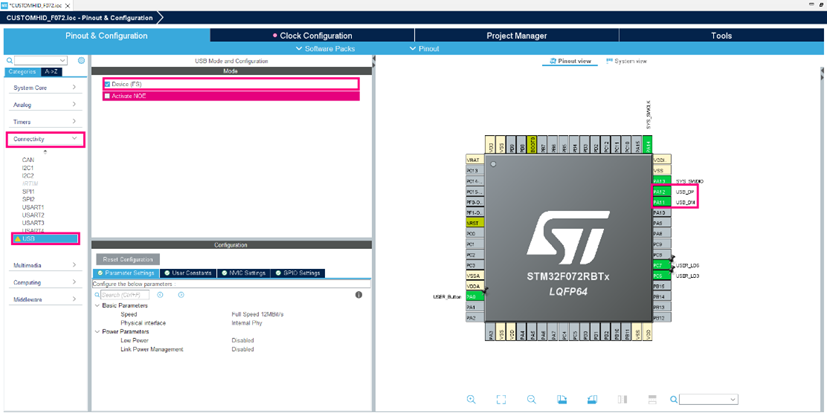Viewport: 827px width, 413px height.
Task: Collapse the Power Parameters group
Action: 97,332
